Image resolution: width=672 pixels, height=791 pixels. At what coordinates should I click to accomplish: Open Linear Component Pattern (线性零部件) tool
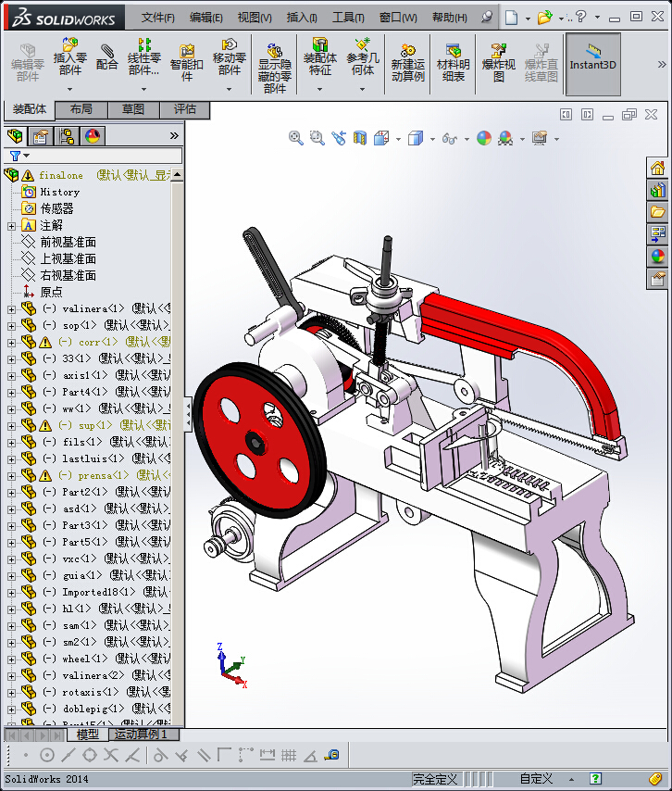point(143,56)
